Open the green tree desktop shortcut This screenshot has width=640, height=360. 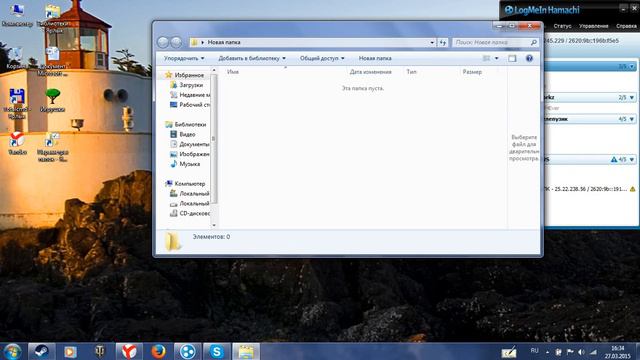click(x=52, y=100)
